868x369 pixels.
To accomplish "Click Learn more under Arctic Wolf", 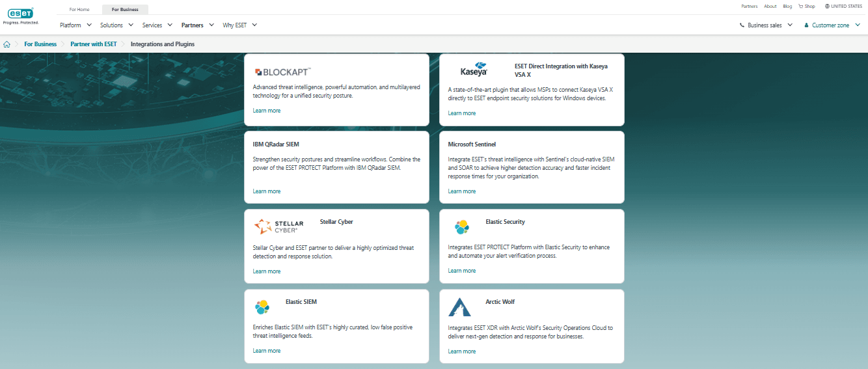I will 462,351.
